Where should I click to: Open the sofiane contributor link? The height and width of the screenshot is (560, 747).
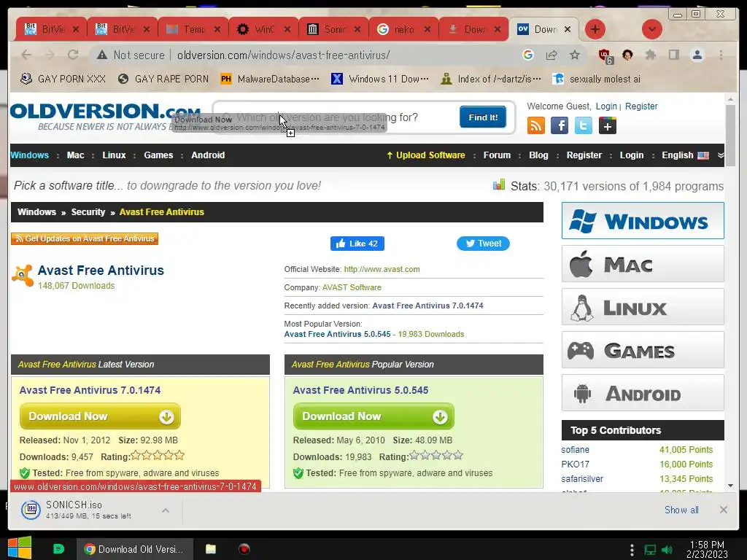pos(575,449)
